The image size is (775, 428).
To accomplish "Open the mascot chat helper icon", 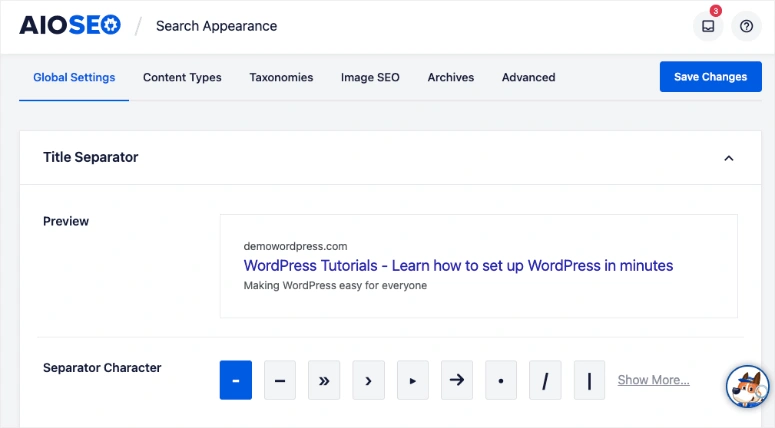I will coord(748,385).
